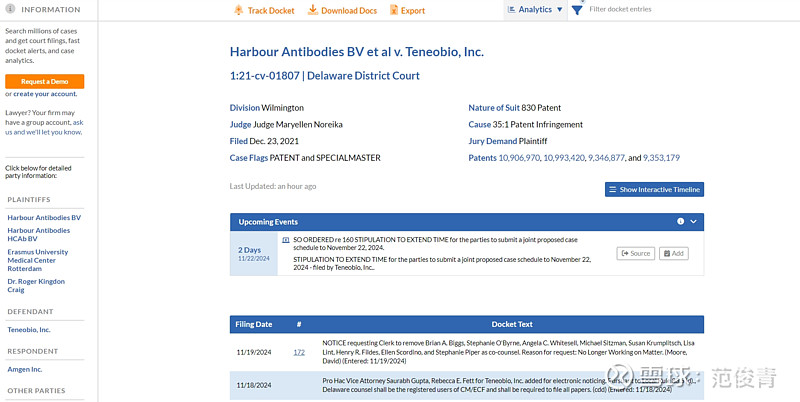Open the Analytics dropdown
Screen dimensions: 800x402
click(x=535, y=10)
